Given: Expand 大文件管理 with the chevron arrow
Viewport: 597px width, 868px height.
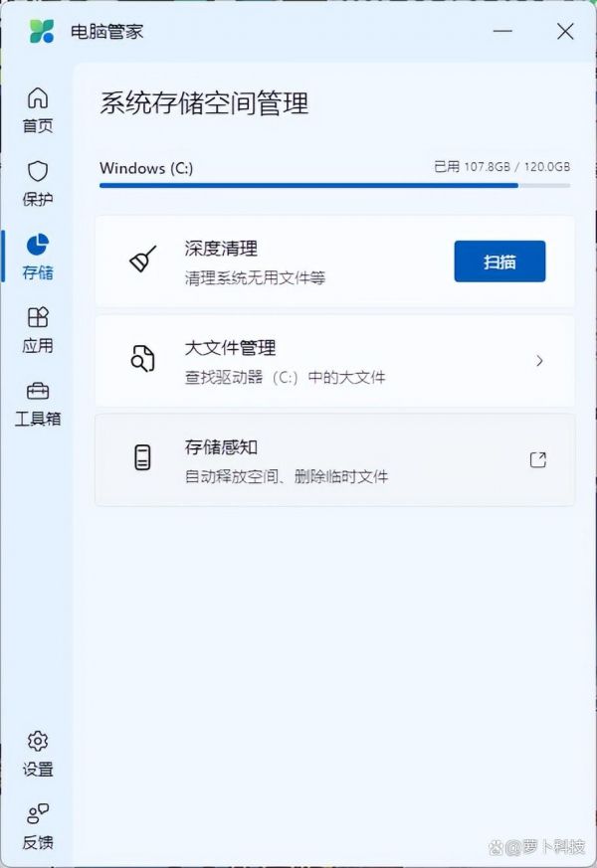Looking at the screenshot, I should [539, 361].
